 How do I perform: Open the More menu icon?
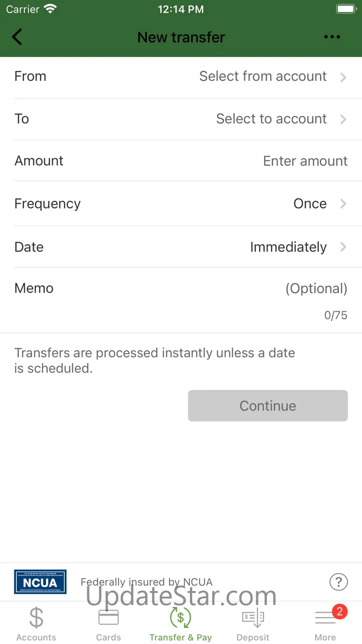coord(325,619)
